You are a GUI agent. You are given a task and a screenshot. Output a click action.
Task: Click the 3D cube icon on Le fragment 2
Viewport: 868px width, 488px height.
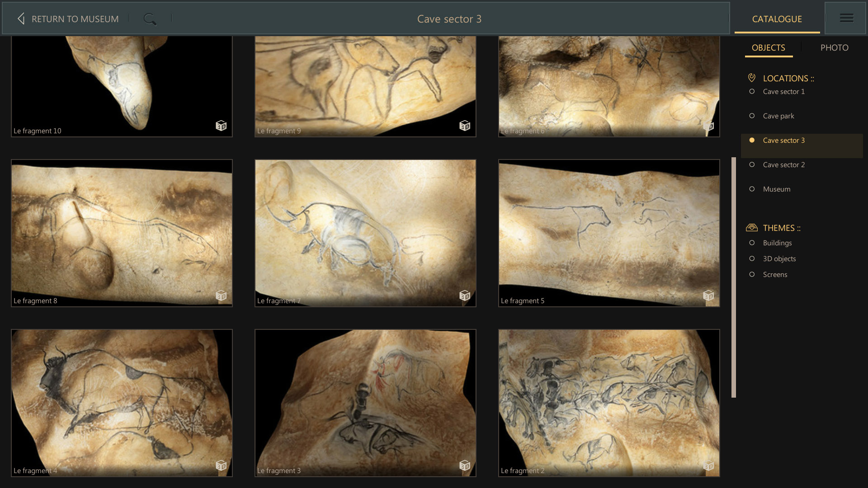[708, 465]
